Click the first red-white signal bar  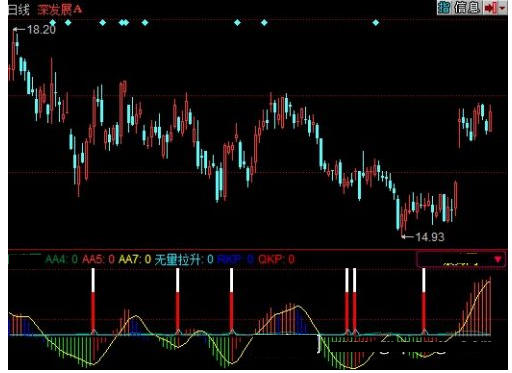(93, 300)
